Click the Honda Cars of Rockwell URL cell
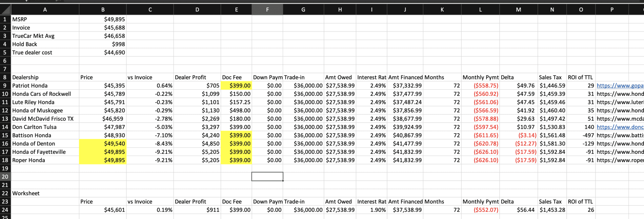Image resolution: width=644 pixels, height=219 pixels. click(x=620, y=94)
